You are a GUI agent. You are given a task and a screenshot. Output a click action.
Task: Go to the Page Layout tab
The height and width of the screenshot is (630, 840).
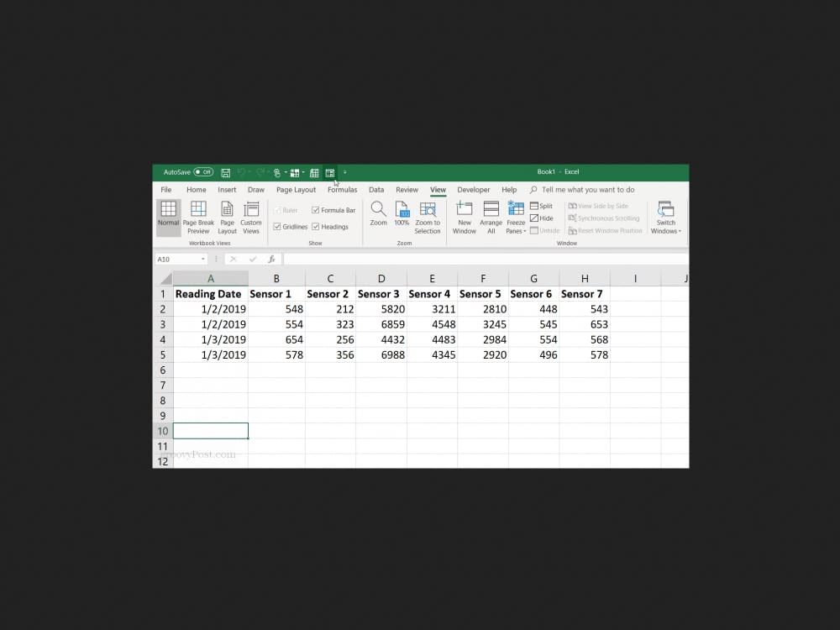pos(296,190)
